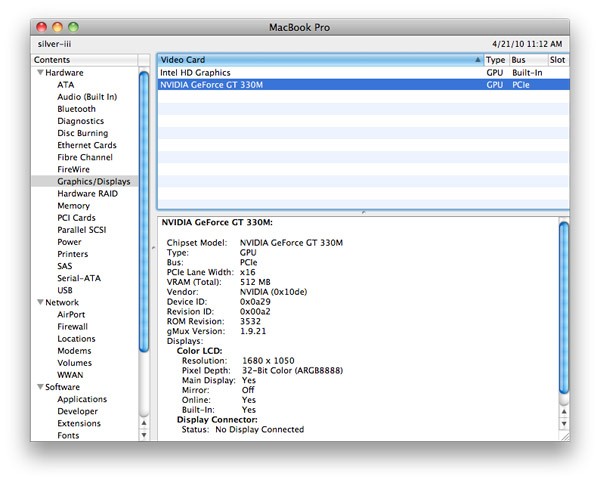Click the Network category label
600x483 pixels.
tap(62, 302)
